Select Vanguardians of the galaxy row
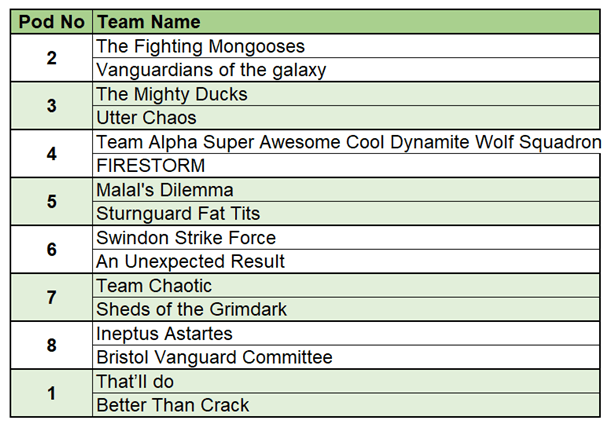This screenshot has height=427, width=614. (211, 70)
